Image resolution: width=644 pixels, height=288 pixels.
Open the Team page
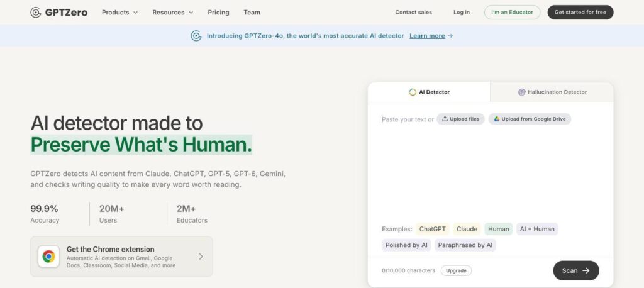252,13
